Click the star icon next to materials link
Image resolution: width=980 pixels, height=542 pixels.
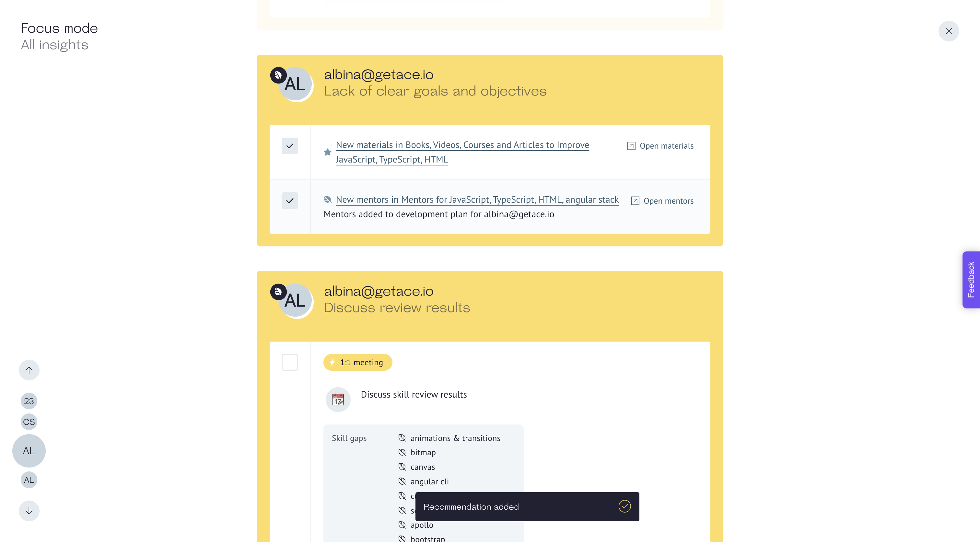click(x=327, y=152)
